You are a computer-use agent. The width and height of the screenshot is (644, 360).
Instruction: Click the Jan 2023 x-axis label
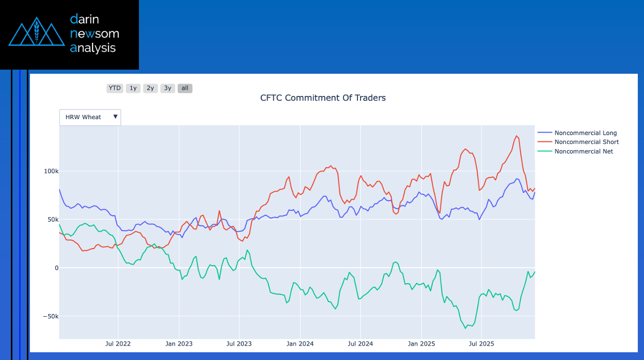[179, 343]
